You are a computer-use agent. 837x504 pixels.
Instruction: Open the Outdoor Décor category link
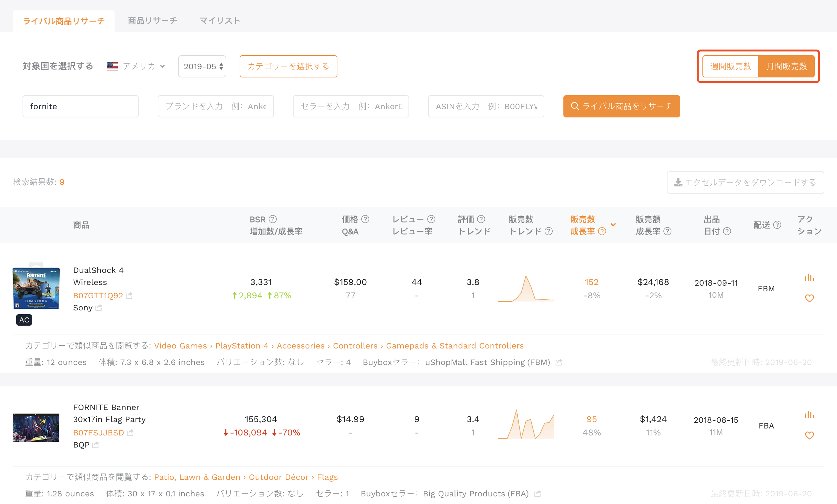278,477
